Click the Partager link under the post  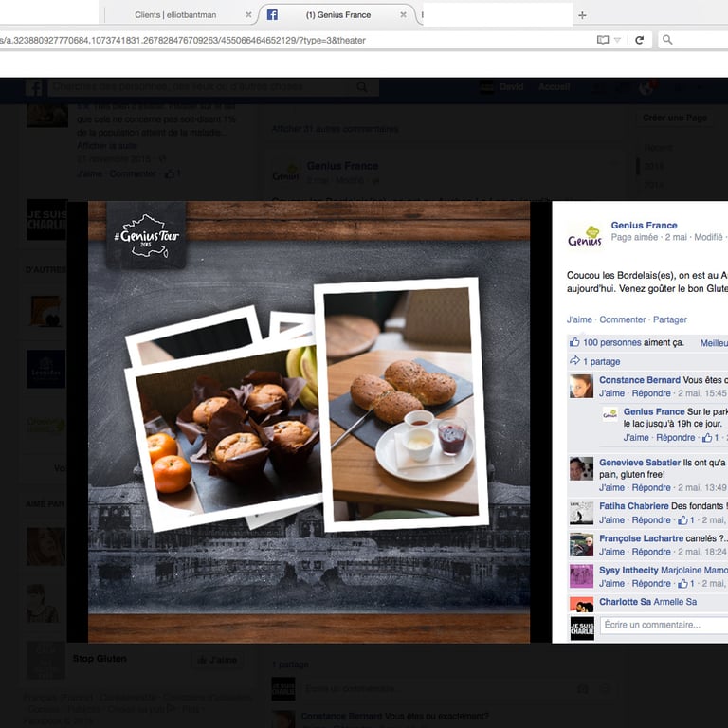[x=670, y=319]
